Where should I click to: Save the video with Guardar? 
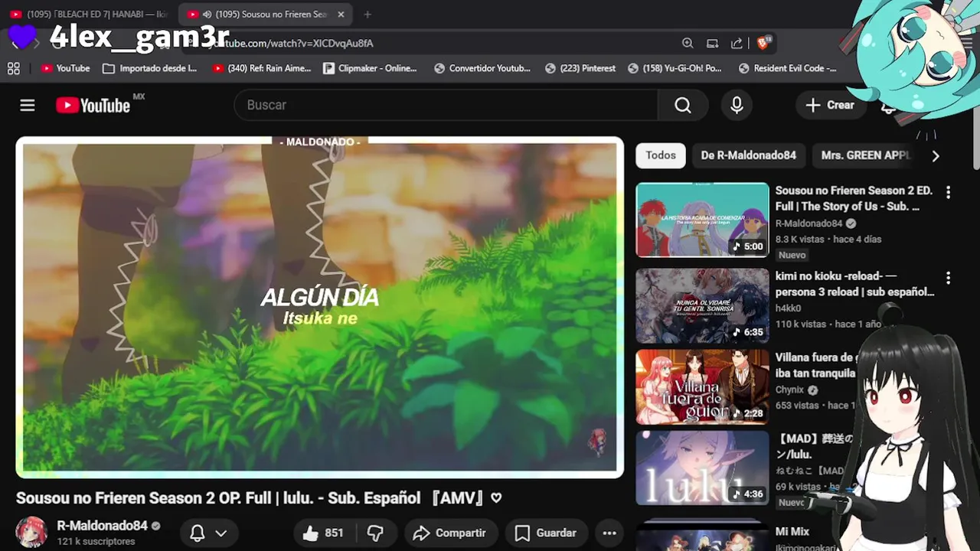tap(546, 533)
